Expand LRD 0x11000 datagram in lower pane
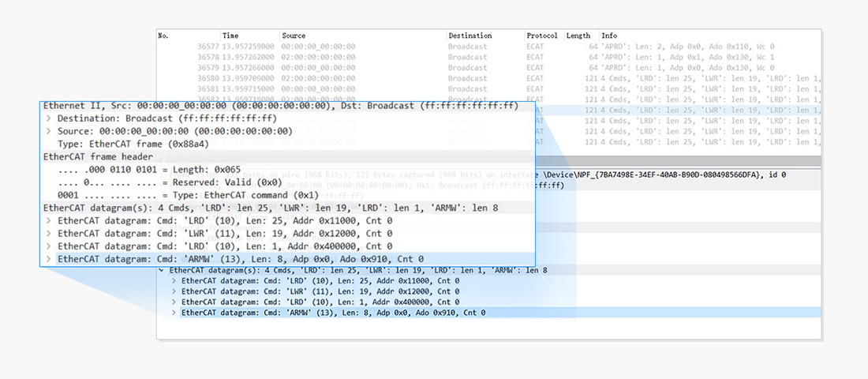The image size is (868, 379). (x=174, y=280)
